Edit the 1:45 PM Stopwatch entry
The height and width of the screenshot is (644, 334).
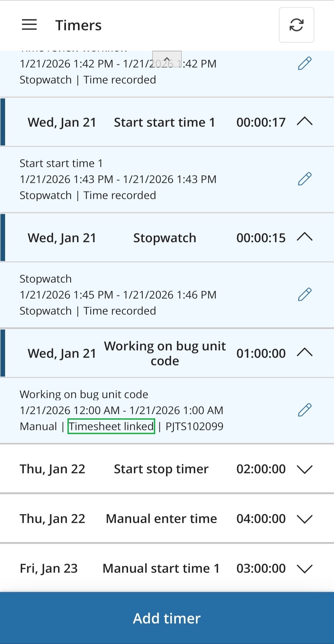point(305,295)
